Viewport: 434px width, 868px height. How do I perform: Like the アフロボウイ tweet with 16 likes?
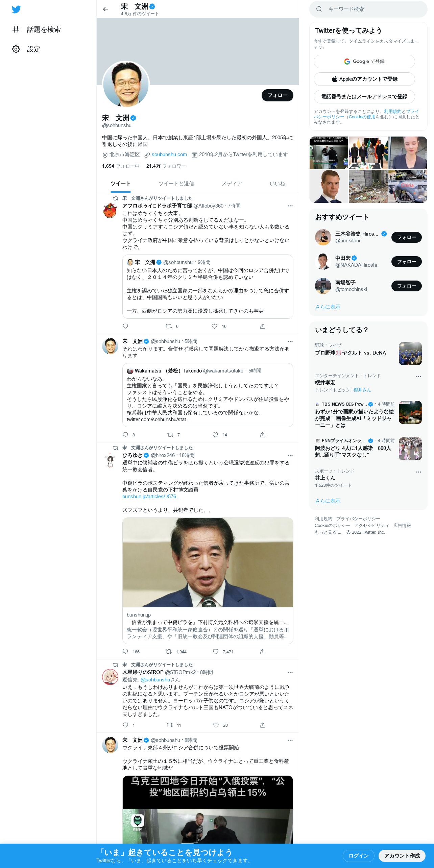tap(214, 326)
